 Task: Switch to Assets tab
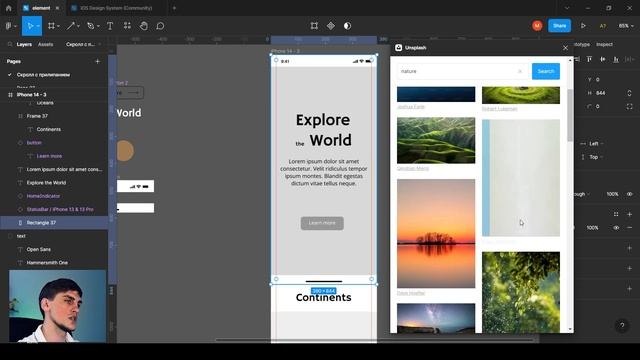click(x=45, y=44)
